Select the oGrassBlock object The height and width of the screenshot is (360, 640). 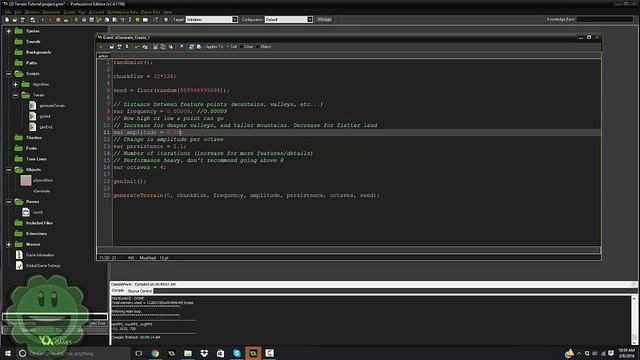[43, 180]
